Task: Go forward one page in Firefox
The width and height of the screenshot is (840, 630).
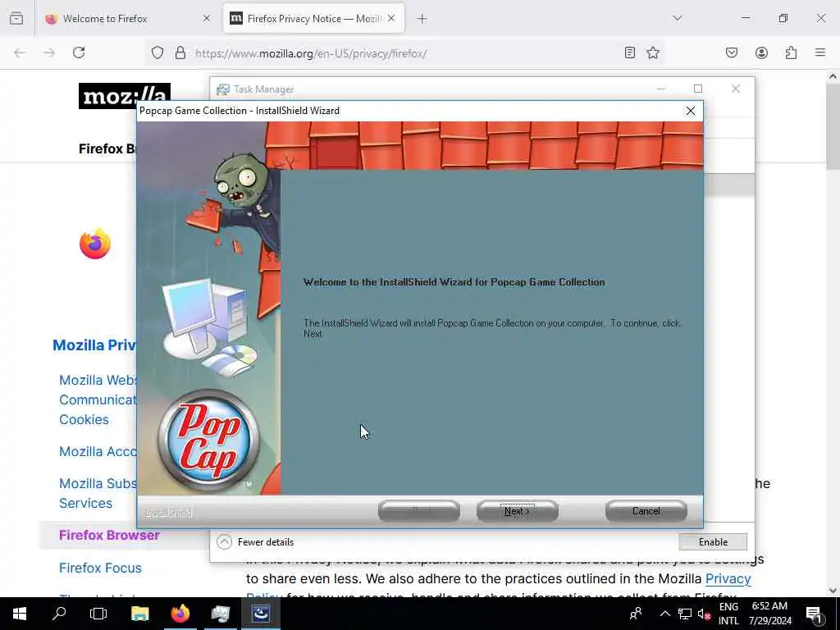Action: click(49, 52)
